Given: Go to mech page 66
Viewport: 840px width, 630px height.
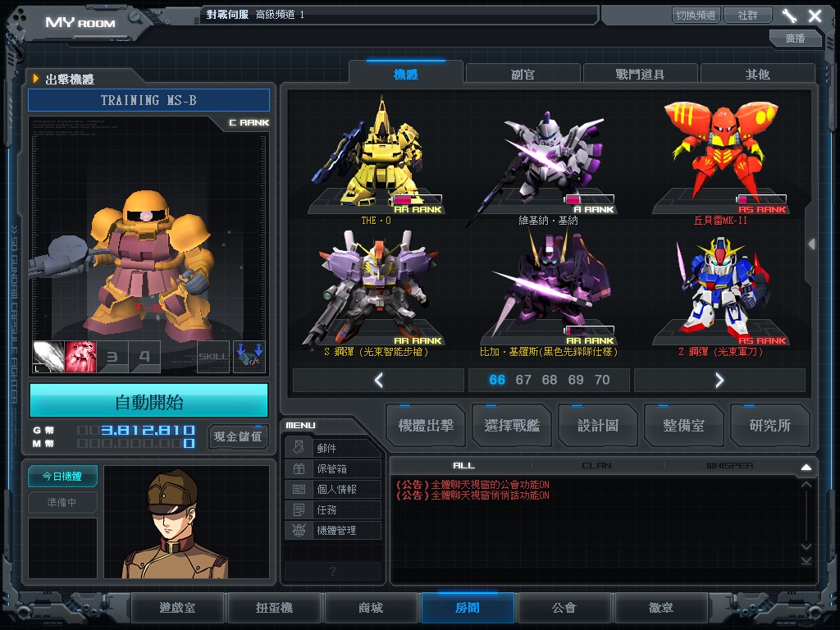Looking at the screenshot, I should (x=497, y=380).
